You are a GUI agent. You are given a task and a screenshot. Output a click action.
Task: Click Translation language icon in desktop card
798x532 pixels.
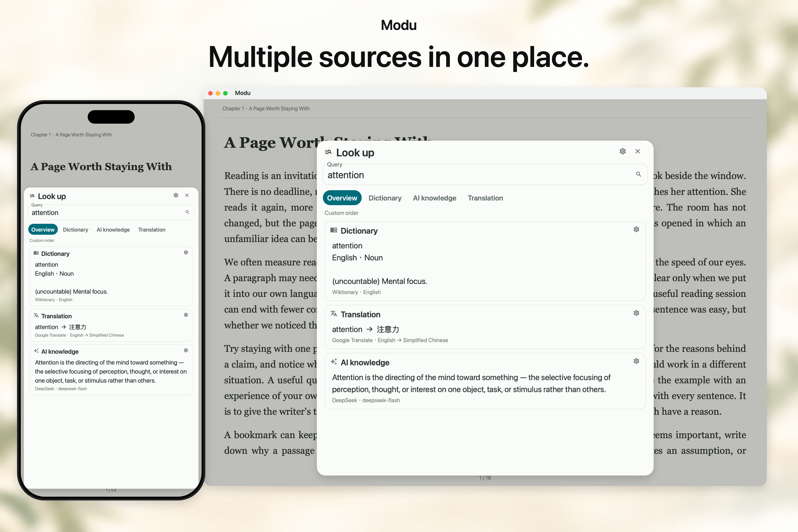pyautogui.click(x=334, y=314)
